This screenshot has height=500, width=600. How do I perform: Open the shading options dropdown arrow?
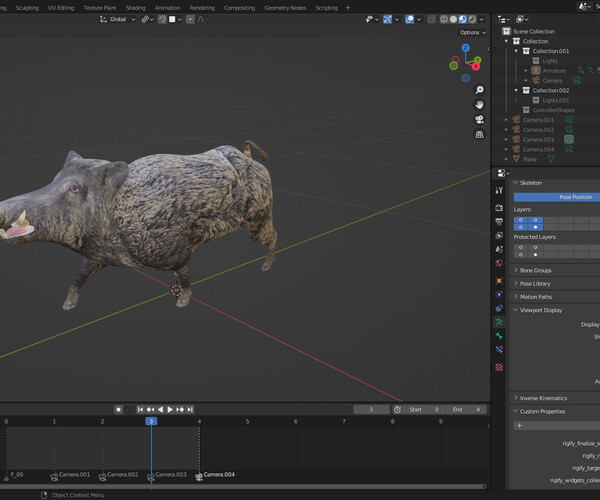pos(481,19)
